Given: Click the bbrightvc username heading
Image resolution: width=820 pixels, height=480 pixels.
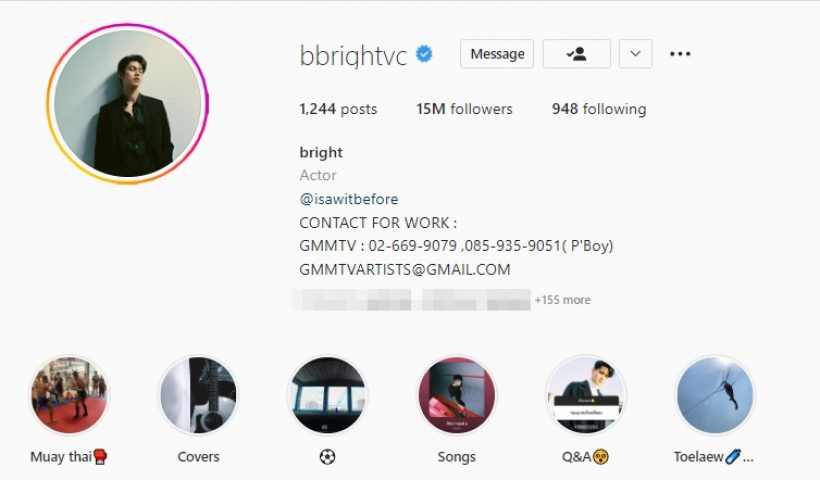Looking at the screenshot, I should (x=354, y=55).
